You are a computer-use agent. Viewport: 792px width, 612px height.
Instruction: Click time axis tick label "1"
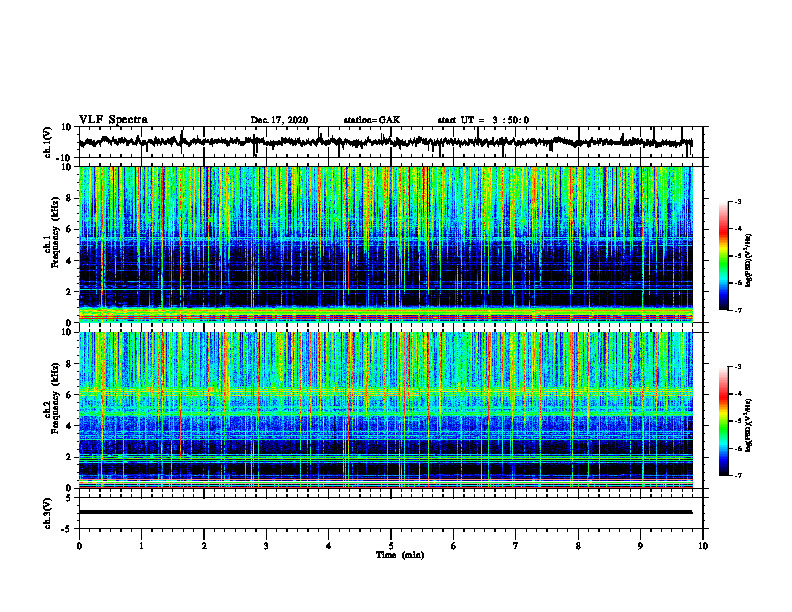141,546
